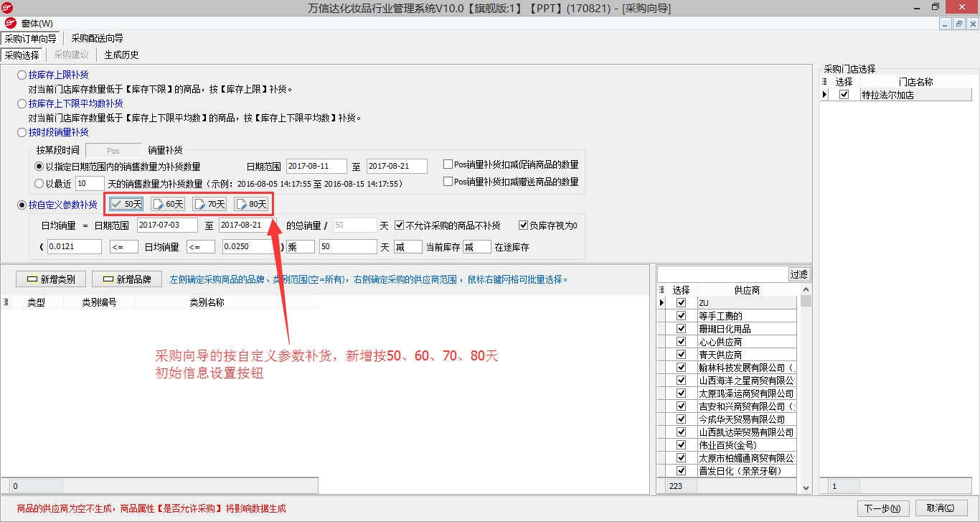Click the 新增品牌 button

click(127, 279)
